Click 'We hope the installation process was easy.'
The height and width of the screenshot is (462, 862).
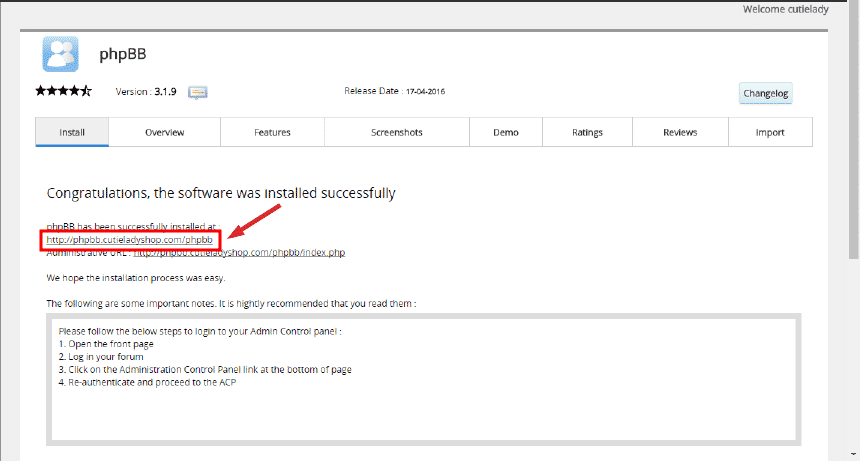[136, 278]
